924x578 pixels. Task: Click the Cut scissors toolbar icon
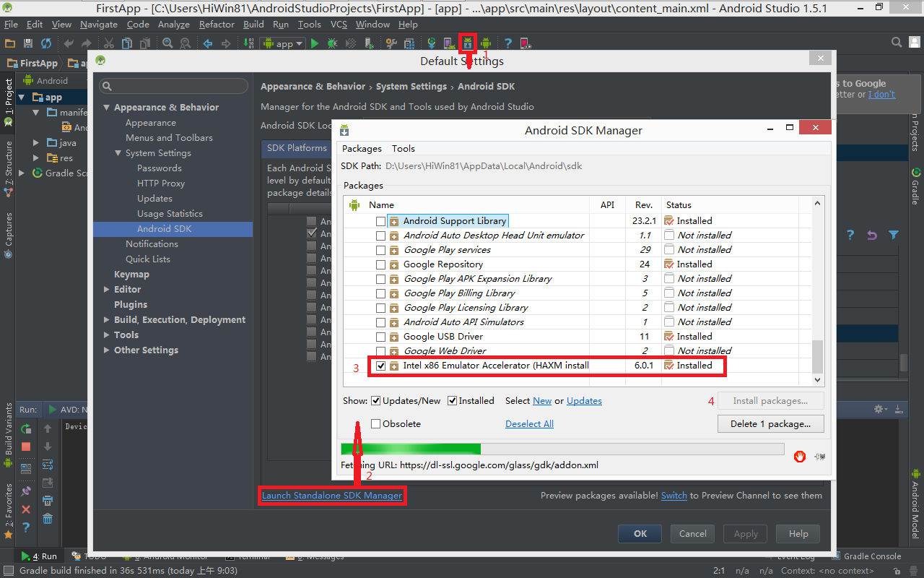[109, 44]
